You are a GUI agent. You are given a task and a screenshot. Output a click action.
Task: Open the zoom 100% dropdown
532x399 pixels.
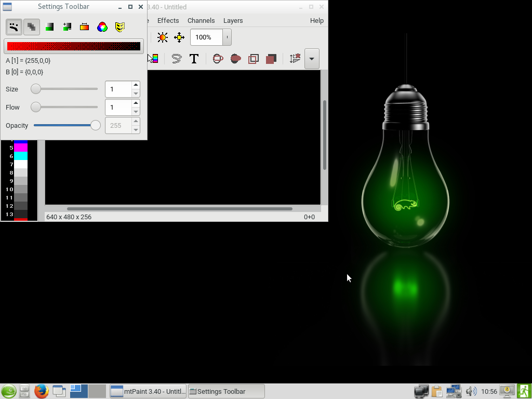227,37
